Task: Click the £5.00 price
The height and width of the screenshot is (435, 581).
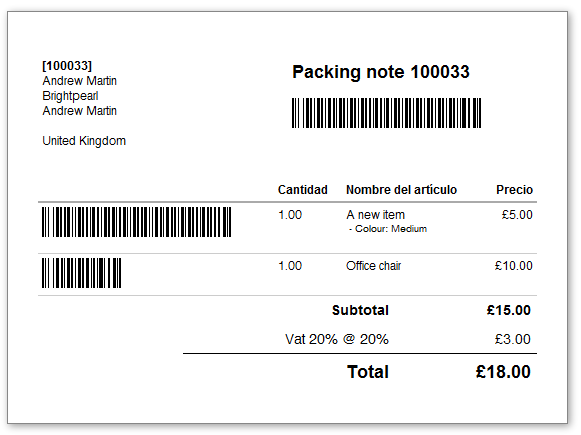Action: 517,215
